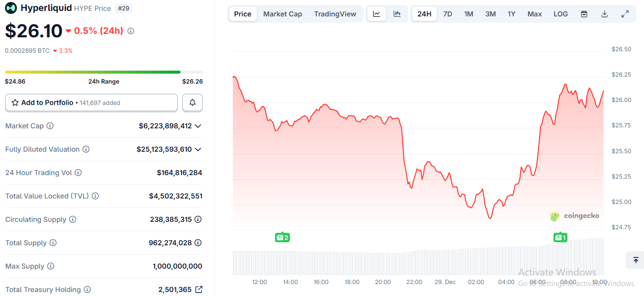The image size is (644, 296).
Task: Expand the chart to fullscreen
Action: point(625,13)
